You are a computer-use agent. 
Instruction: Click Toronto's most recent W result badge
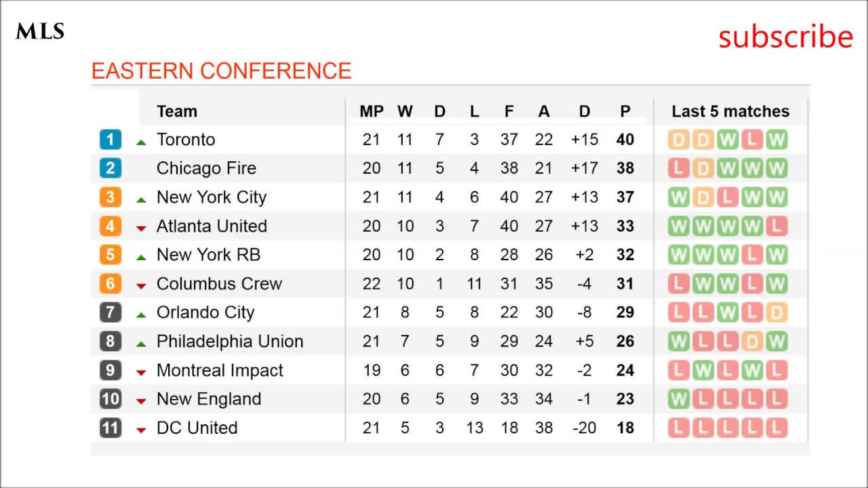coord(776,140)
